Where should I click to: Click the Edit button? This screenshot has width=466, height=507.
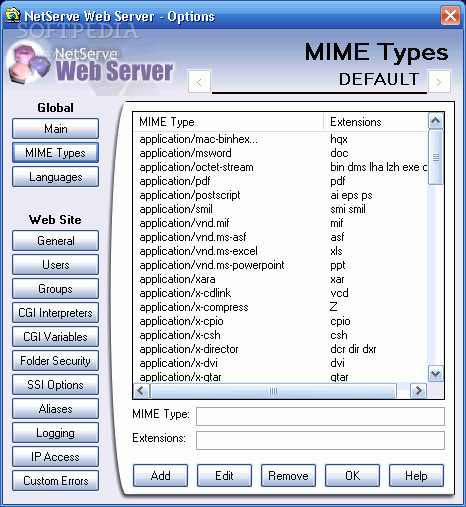click(x=224, y=476)
